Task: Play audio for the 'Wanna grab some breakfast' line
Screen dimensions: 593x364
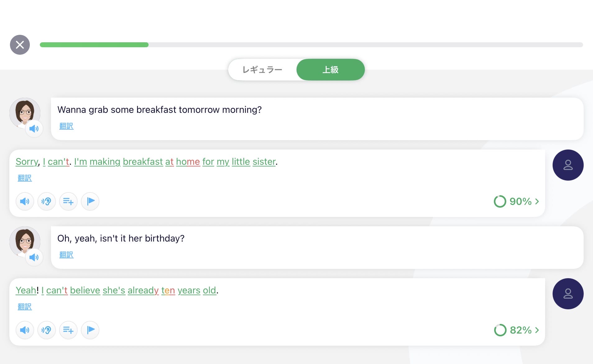Action: [34, 129]
